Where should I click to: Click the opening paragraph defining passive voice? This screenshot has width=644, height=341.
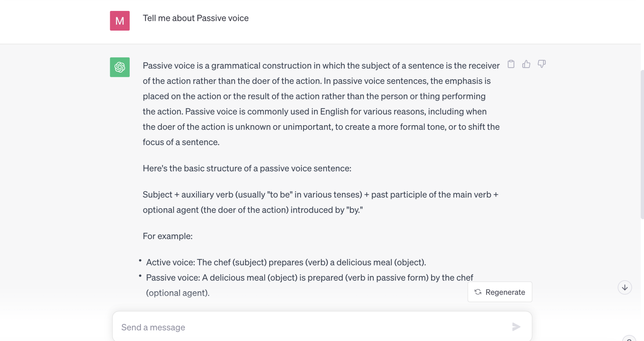321,104
